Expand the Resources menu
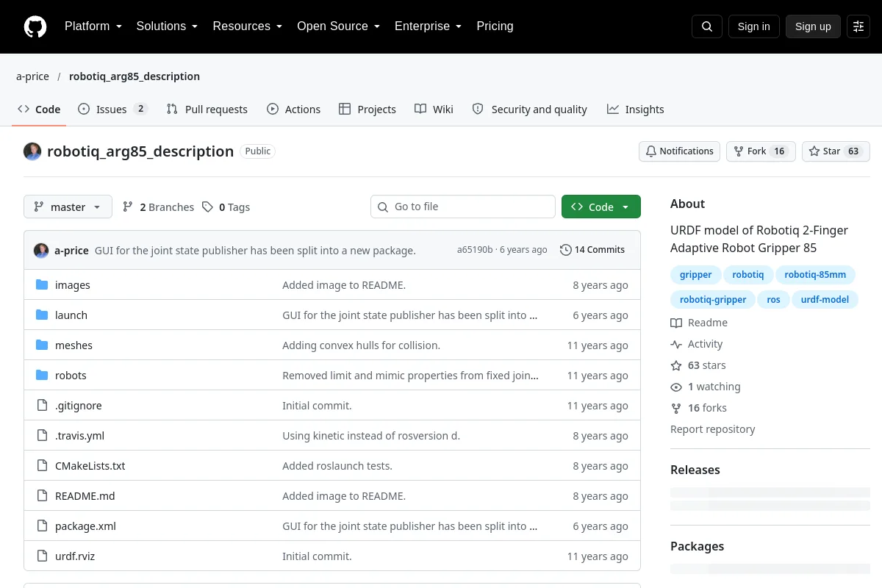Viewport: 882px width, 588px height. 248,26
